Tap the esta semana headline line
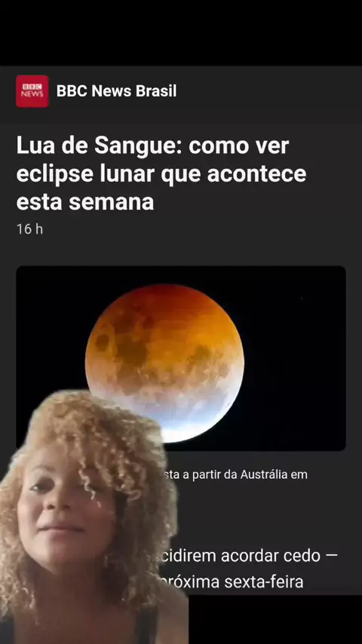This screenshot has height=644, width=362. point(85,201)
